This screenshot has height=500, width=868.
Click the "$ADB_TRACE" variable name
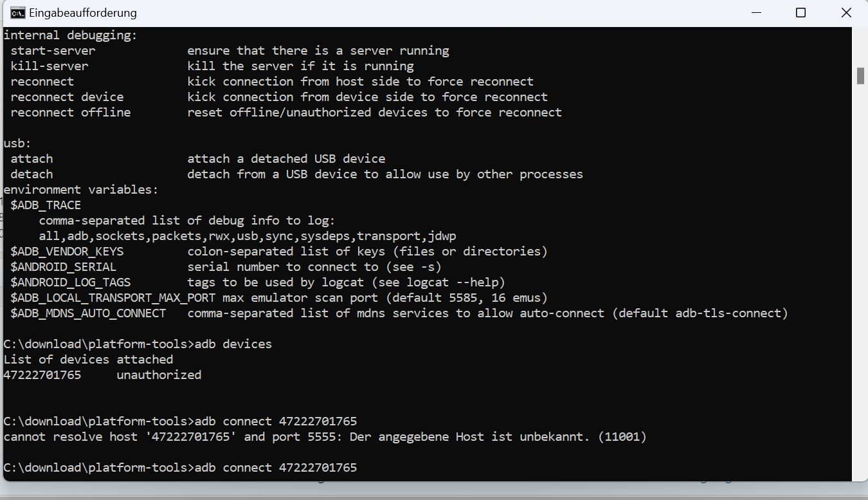[46, 205]
